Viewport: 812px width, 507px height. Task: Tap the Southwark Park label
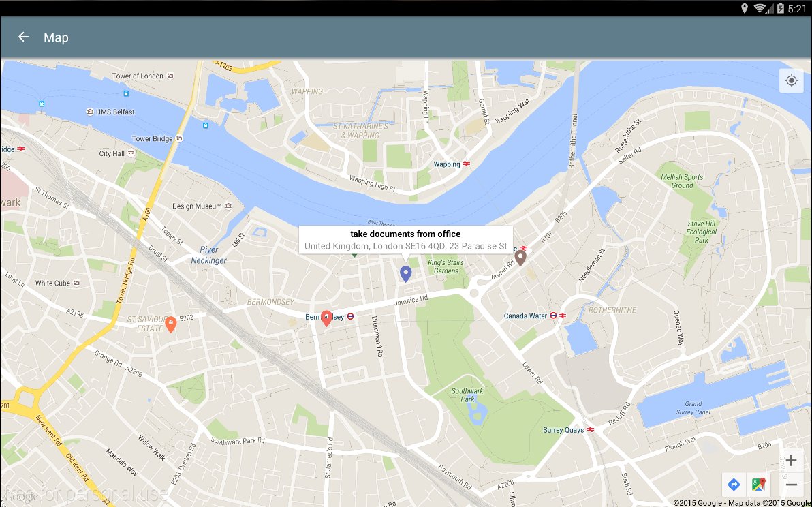coord(467,395)
